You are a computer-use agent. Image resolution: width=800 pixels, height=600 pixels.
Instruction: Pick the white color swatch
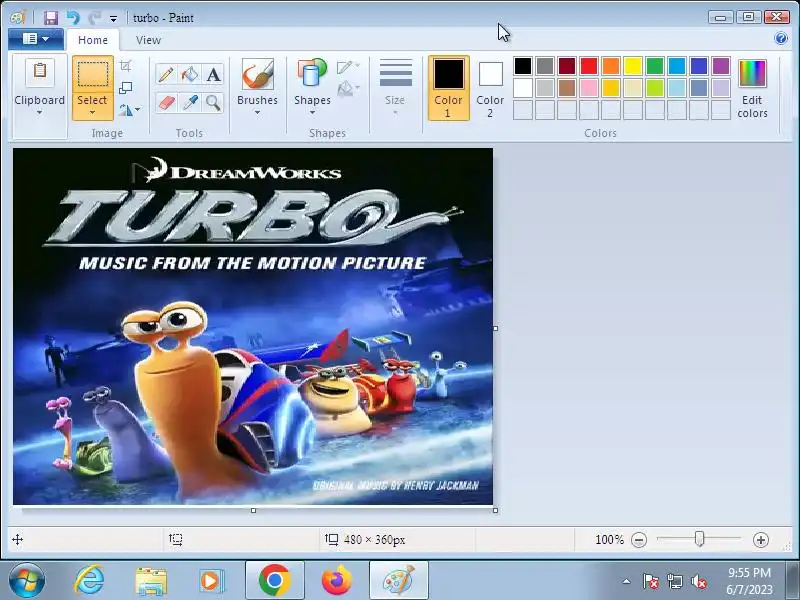[x=523, y=88]
